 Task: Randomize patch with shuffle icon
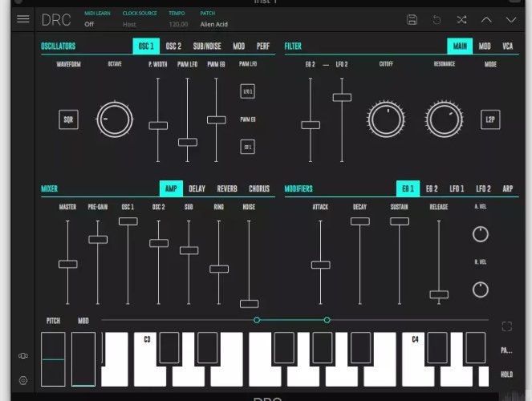[x=461, y=20]
